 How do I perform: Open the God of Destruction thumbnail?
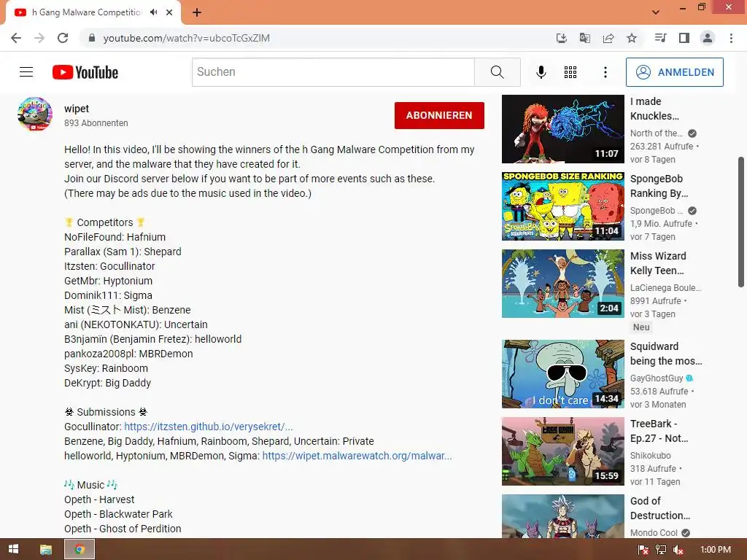click(x=562, y=516)
